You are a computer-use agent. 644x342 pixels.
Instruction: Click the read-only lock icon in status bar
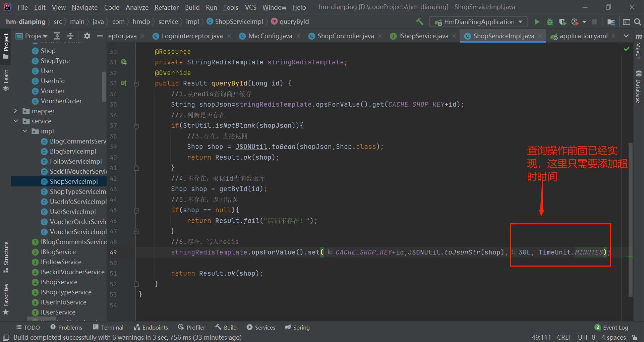635,337
